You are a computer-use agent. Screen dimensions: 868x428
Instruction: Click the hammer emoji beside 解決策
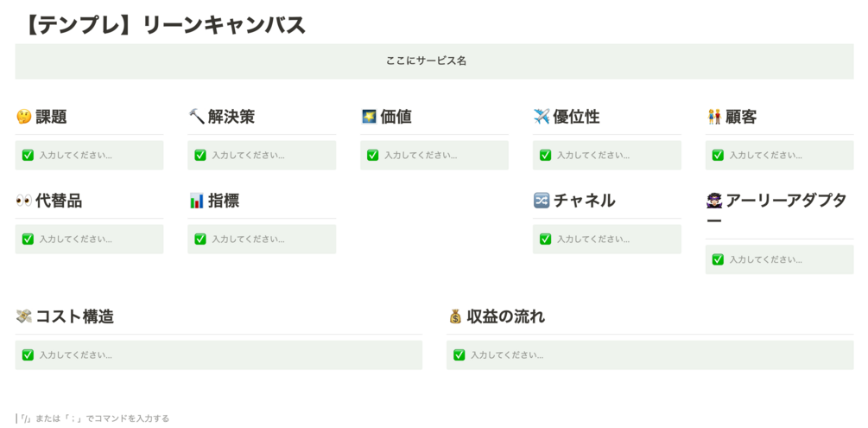[196, 117]
